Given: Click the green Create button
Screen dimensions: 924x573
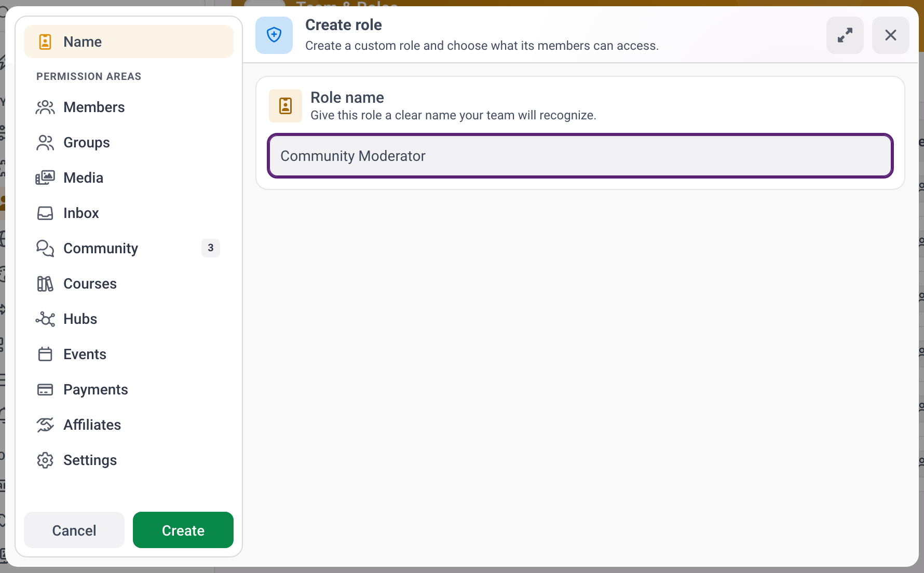Looking at the screenshot, I should tap(183, 530).
